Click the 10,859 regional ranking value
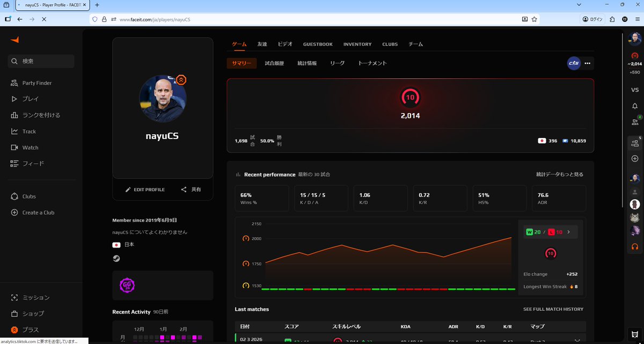The width and height of the screenshot is (644, 344). 578,141
